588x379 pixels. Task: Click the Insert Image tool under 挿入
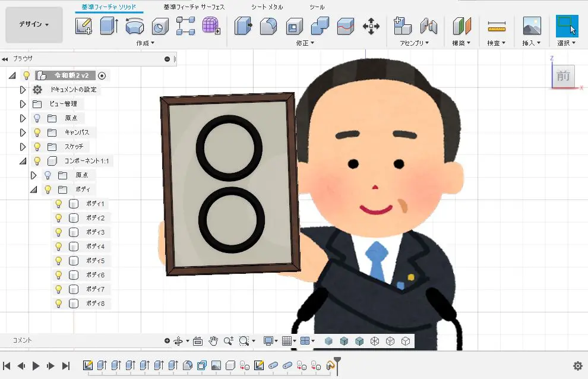(x=532, y=27)
